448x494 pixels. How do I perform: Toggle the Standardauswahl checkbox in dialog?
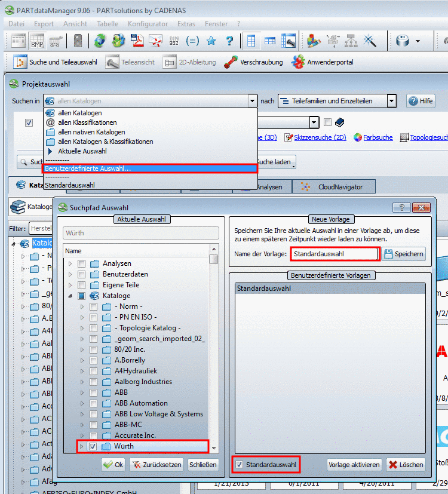240,464
